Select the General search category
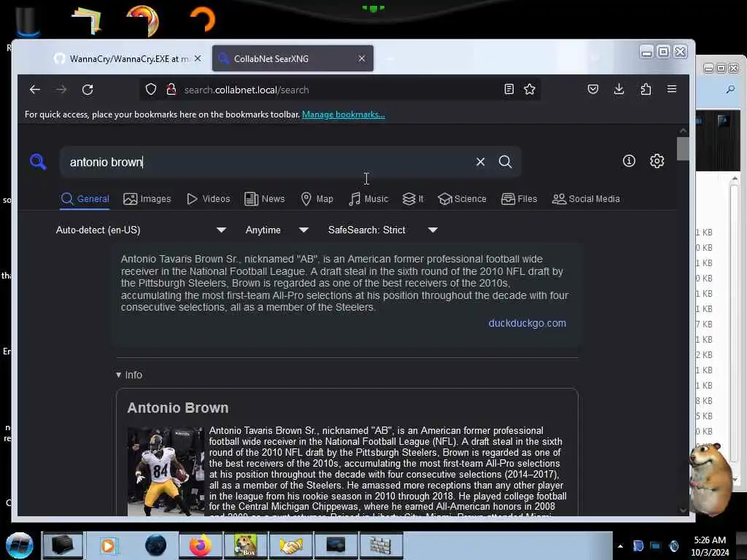The width and height of the screenshot is (747, 560). pos(85,199)
